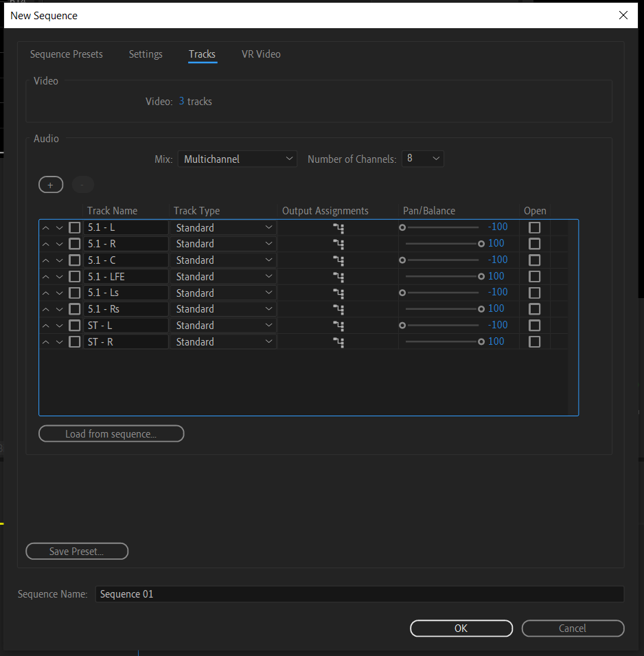
Task: Move the 5.1 - LFE track down
Action: (x=59, y=275)
